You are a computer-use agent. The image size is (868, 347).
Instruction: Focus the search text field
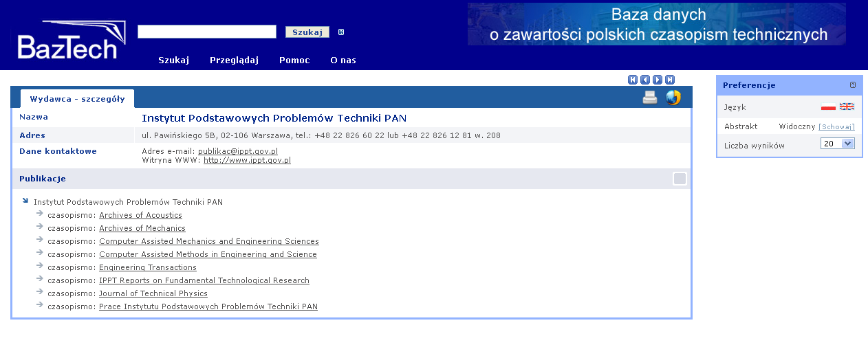point(207,32)
